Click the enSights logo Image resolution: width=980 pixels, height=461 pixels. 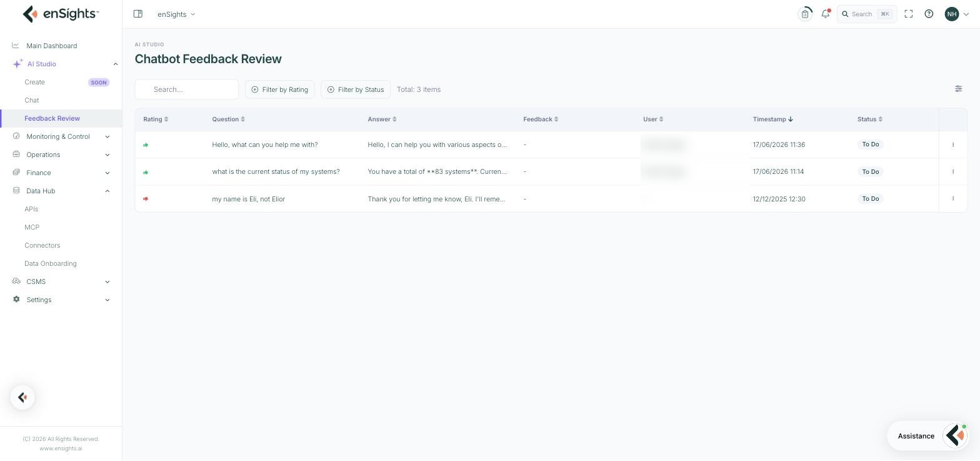pos(61,14)
